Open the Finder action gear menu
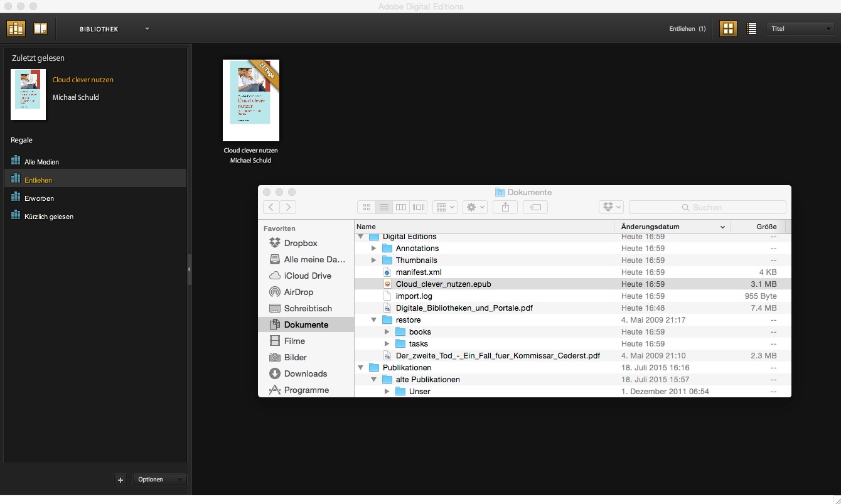This screenshot has width=841, height=504. tap(474, 207)
